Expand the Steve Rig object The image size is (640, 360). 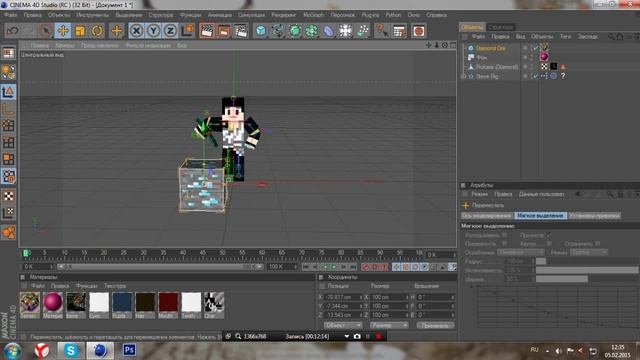coord(463,76)
